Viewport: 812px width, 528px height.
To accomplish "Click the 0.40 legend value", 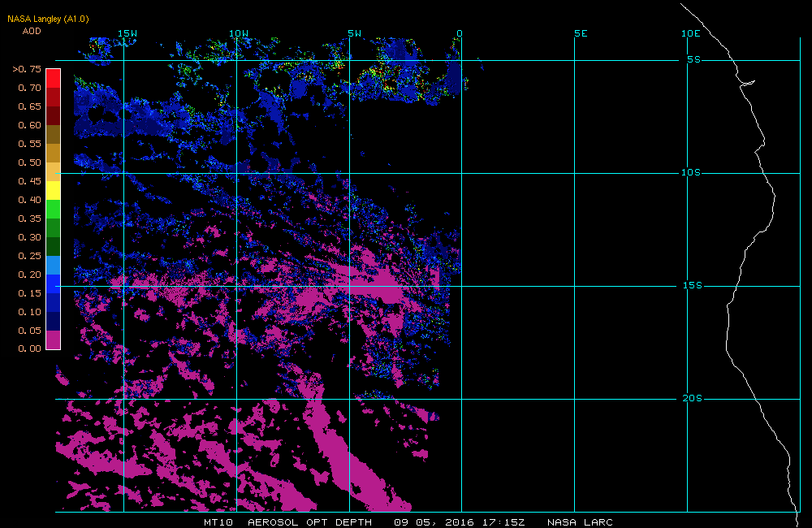I will coord(29,200).
